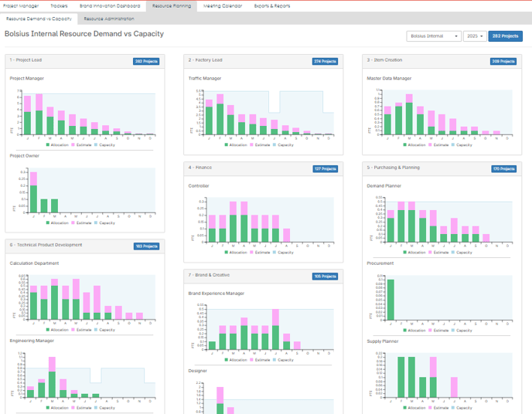The height and width of the screenshot is (414, 532).
Task: Open the Project Manager tab
Action: 21,5
